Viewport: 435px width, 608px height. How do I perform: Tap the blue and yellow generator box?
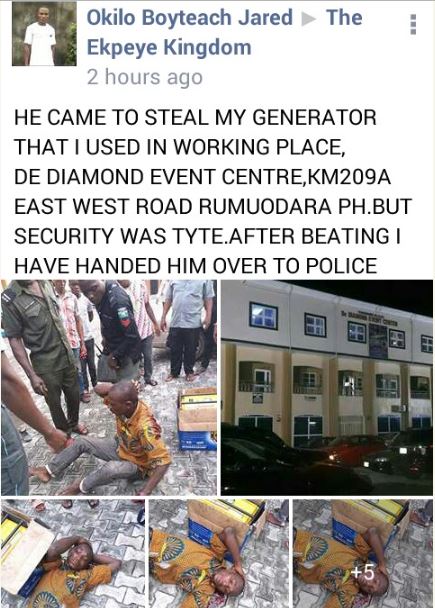pos(197,418)
